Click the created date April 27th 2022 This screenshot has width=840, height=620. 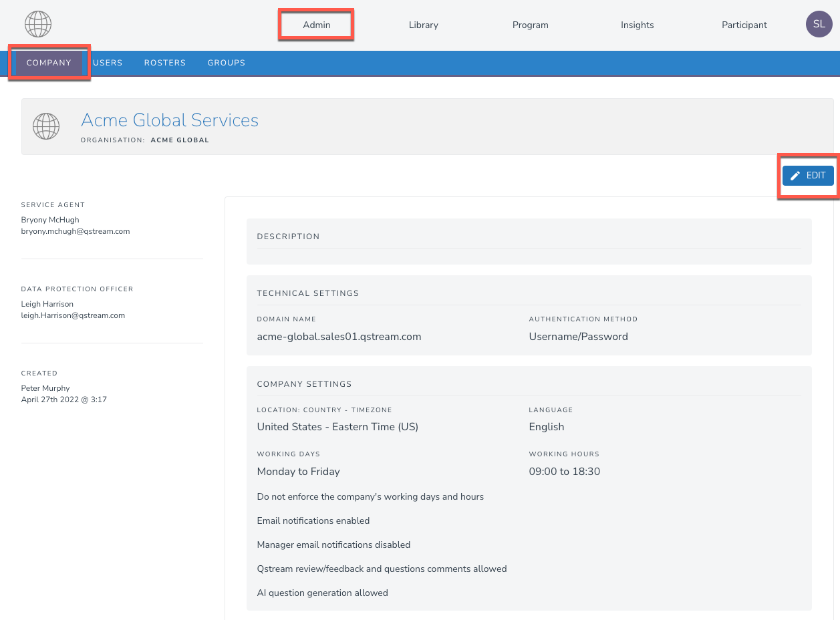(x=64, y=400)
